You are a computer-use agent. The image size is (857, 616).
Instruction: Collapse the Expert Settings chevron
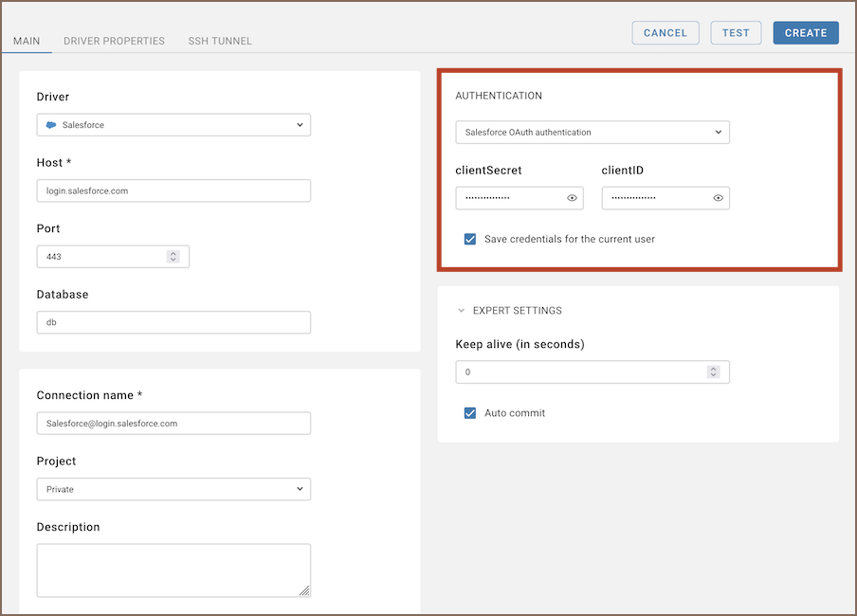462,311
